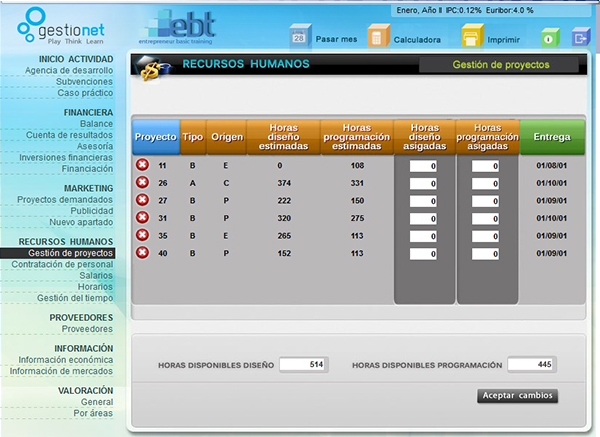The width and height of the screenshot is (600, 437).
Task: Click the Horas programación estimadas header
Action: pos(357,137)
